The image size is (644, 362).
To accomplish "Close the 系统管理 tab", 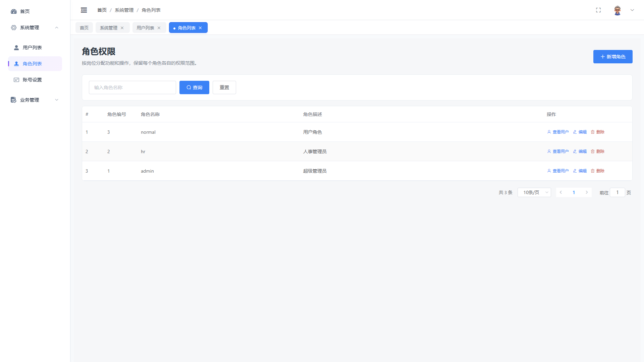I will pyautogui.click(x=122, y=28).
